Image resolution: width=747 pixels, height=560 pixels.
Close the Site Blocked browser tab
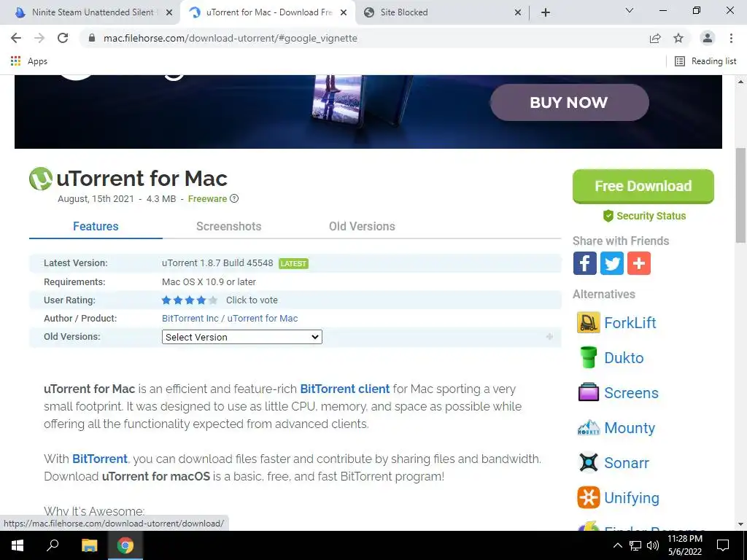point(518,12)
